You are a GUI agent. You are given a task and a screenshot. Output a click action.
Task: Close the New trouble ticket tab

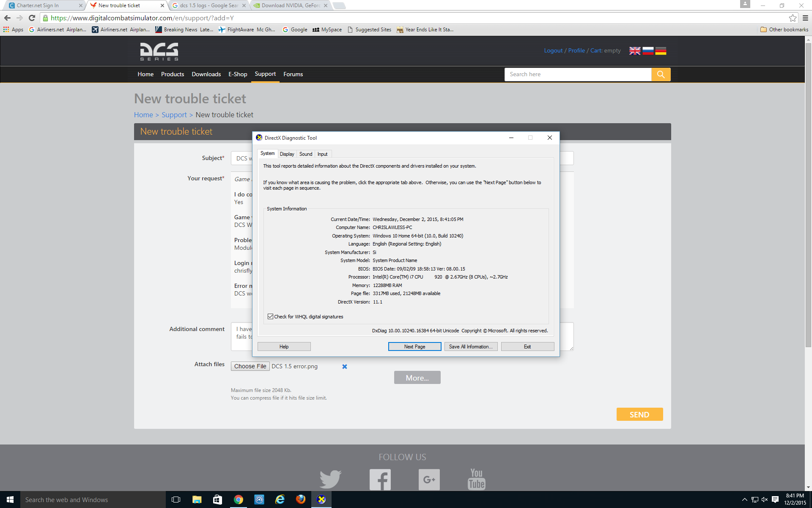point(162,6)
